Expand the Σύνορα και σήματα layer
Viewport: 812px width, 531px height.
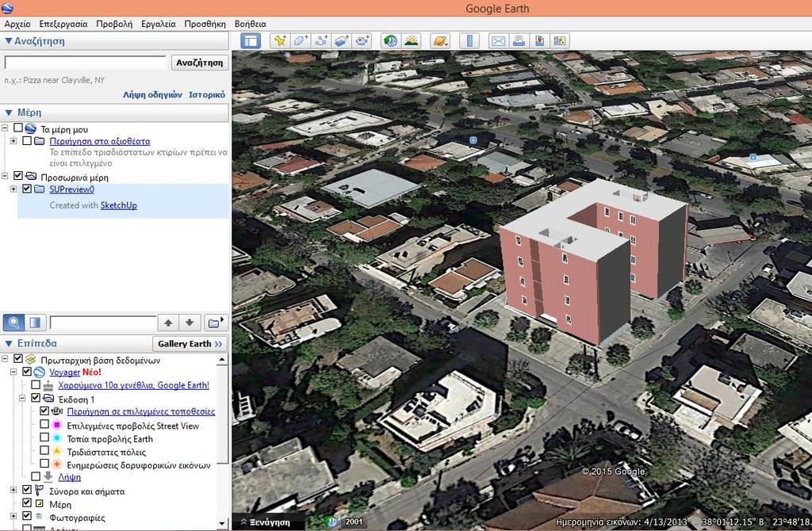click(x=13, y=490)
